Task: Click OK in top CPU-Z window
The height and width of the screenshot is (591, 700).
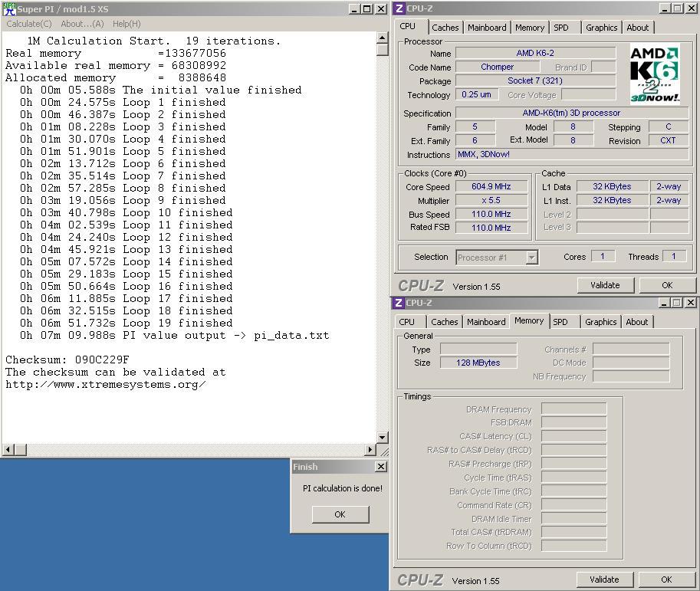Action: (x=667, y=285)
